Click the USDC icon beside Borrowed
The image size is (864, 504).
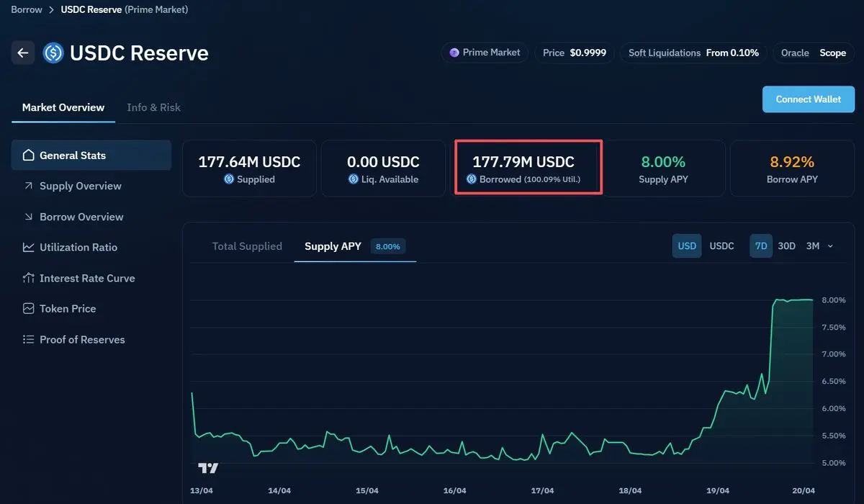point(472,179)
